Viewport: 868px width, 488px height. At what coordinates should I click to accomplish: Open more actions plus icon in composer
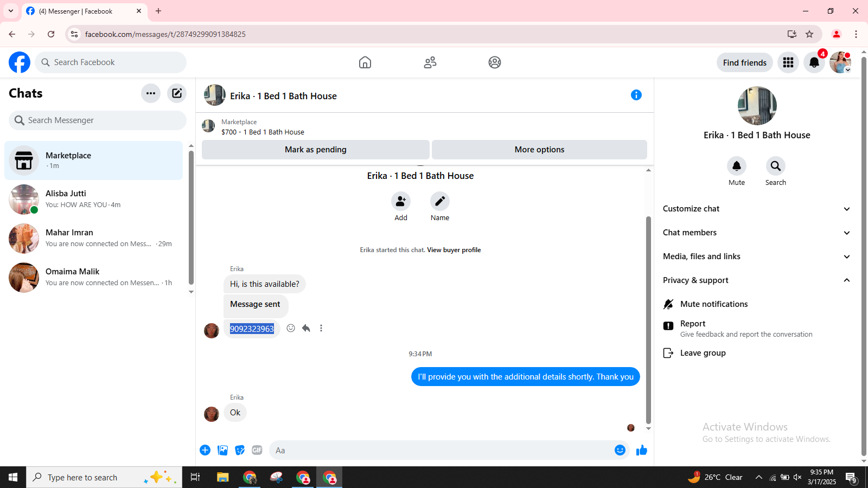pos(205,450)
